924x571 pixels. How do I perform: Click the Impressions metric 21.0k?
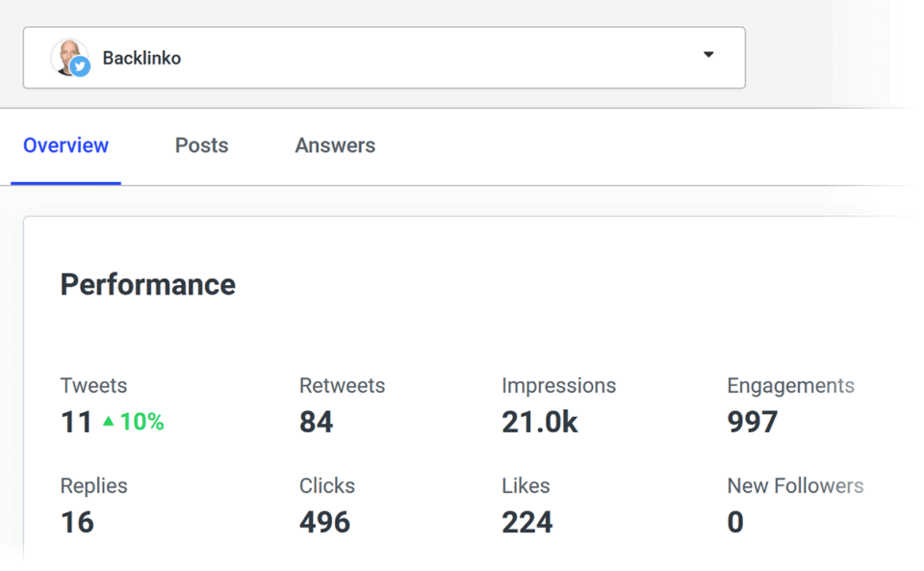pos(540,422)
